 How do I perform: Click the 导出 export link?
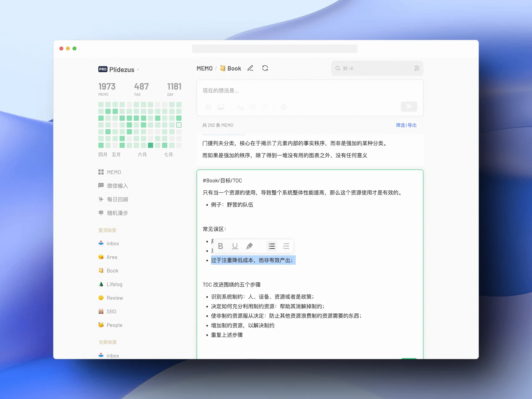(412, 125)
